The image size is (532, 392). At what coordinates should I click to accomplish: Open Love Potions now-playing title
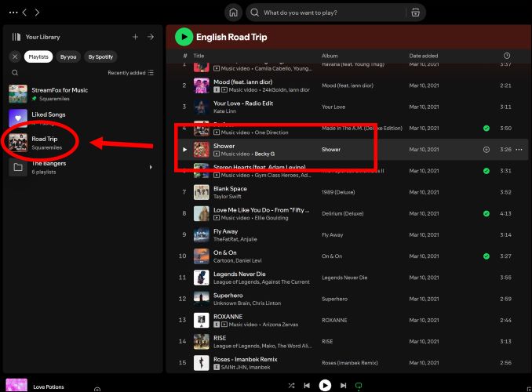49,387
